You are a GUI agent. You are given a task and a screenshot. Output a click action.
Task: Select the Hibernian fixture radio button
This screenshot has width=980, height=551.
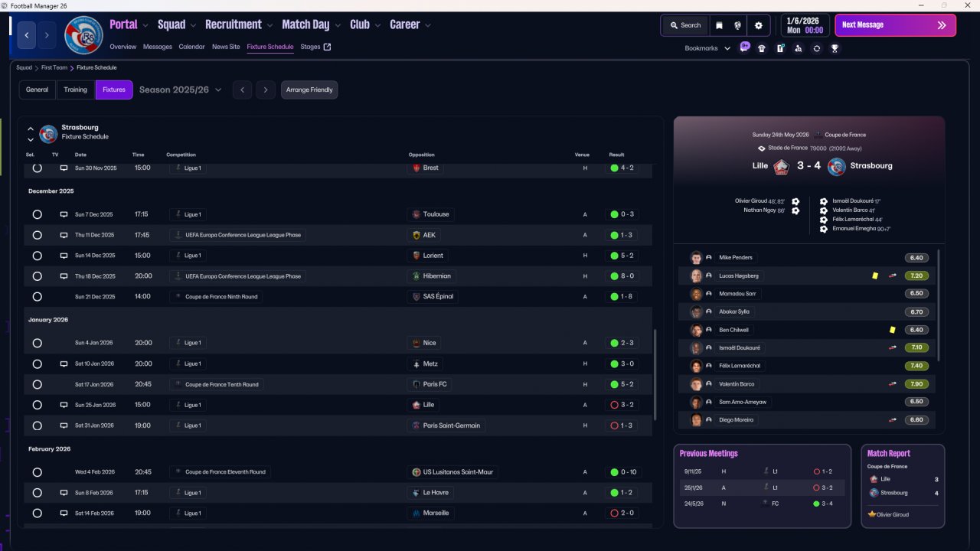[37, 276]
